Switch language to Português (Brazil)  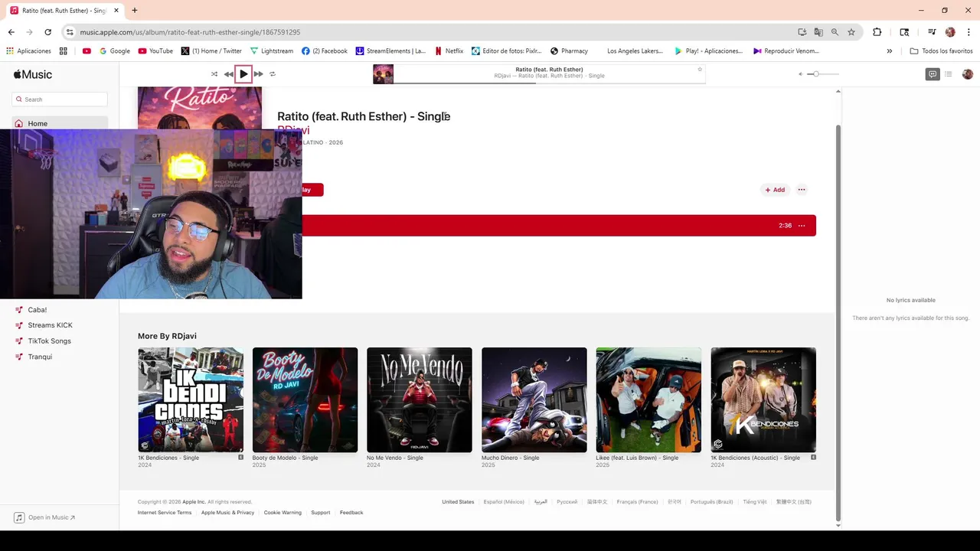(712, 502)
